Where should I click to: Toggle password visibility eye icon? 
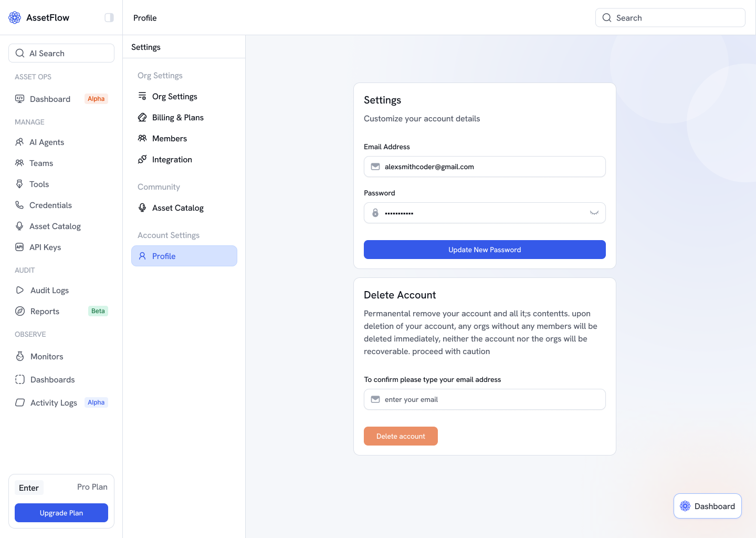[x=594, y=213]
